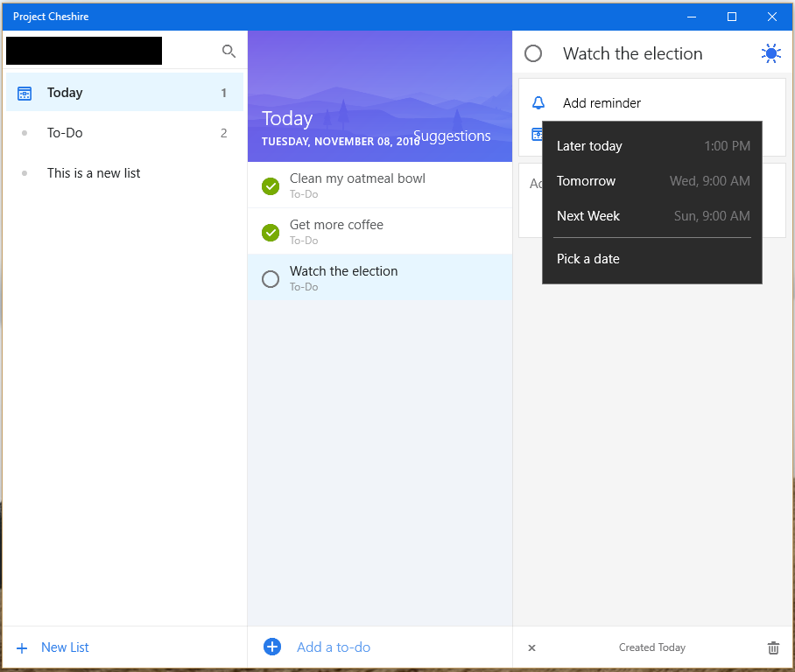The image size is (795, 672).
Task: Open This is a new list
Action: [94, 173]
